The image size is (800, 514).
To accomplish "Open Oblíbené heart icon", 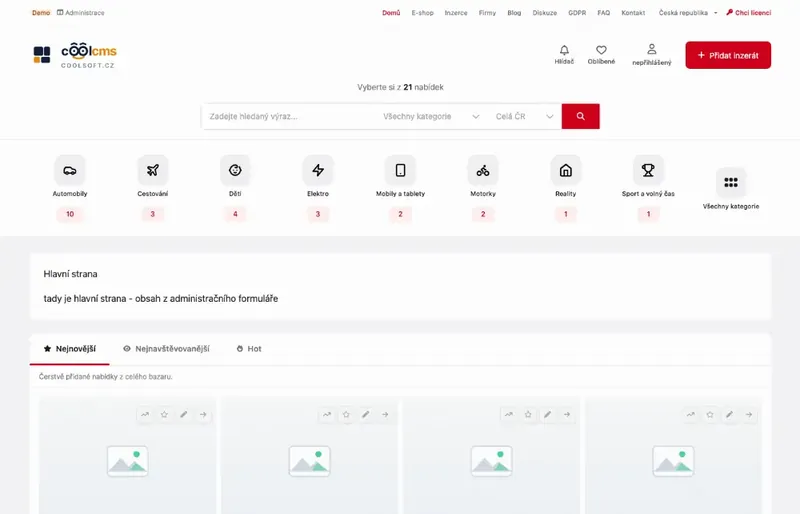I will tap(602, 50).
